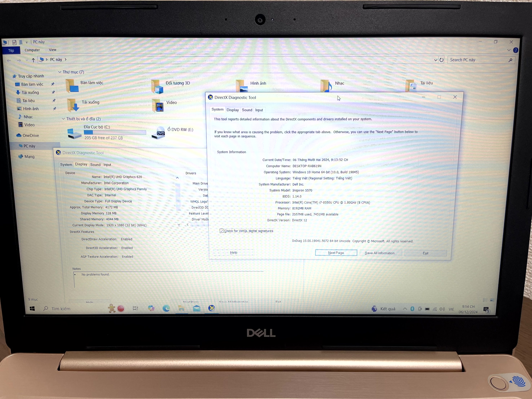Show hidden tray icons chevron

tap(405, 309)
